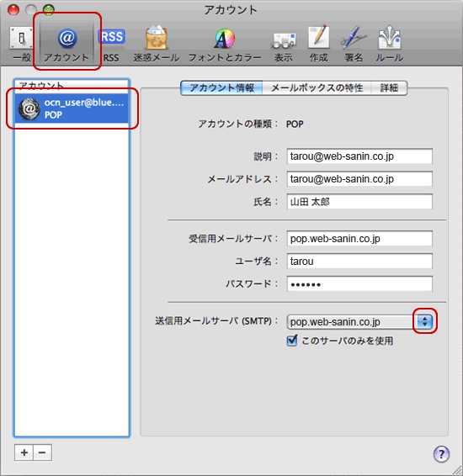
Task: Add a new account with plus button
Action: click(24, 452)
